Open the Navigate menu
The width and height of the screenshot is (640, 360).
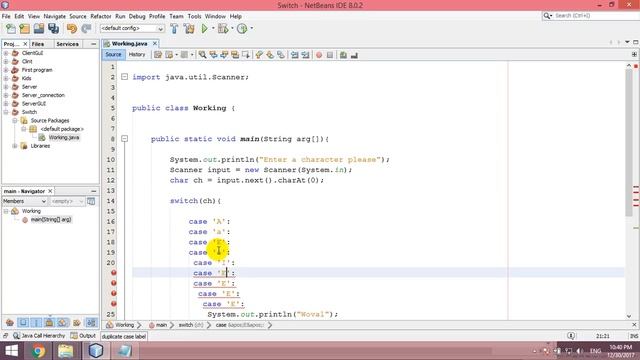click(x=55, y=16)
